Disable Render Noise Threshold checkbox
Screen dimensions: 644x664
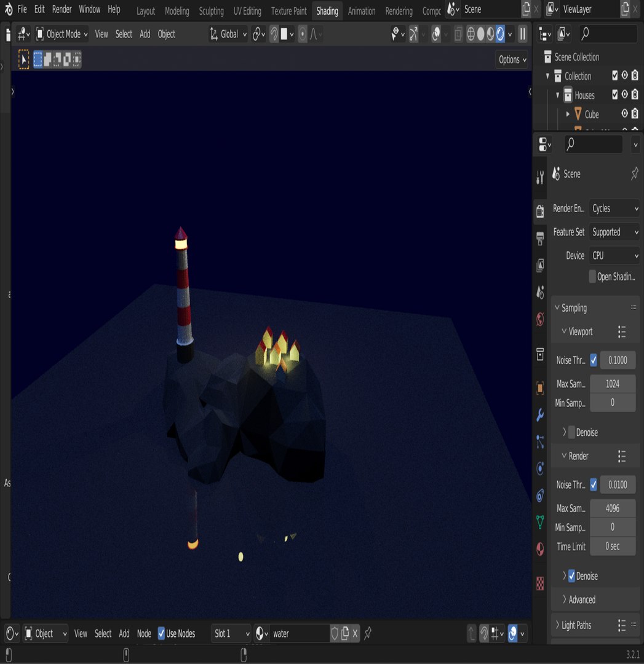tap(593, 484)
